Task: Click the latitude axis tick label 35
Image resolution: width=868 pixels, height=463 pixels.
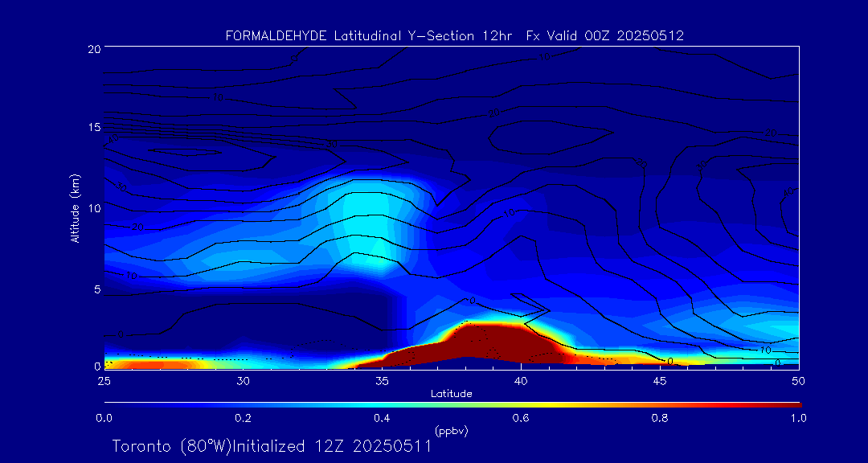Action: tap(382, 381)
